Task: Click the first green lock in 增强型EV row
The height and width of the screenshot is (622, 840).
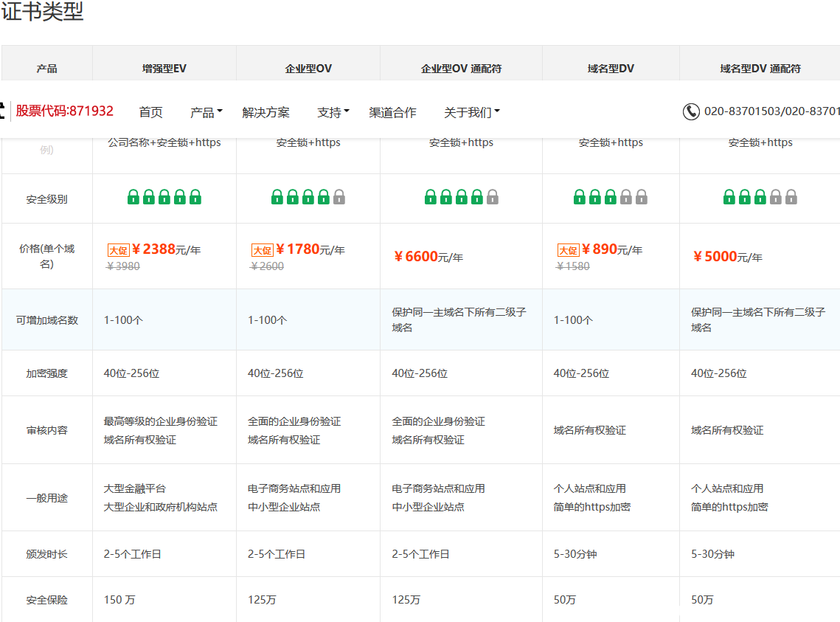Action: [133, 197]
